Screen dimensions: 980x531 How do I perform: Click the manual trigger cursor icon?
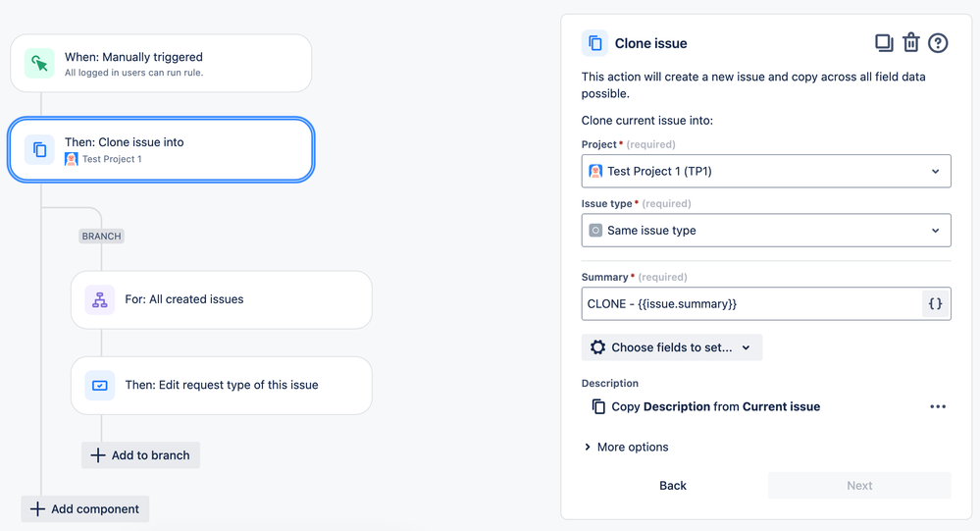(x=39, y=64)
